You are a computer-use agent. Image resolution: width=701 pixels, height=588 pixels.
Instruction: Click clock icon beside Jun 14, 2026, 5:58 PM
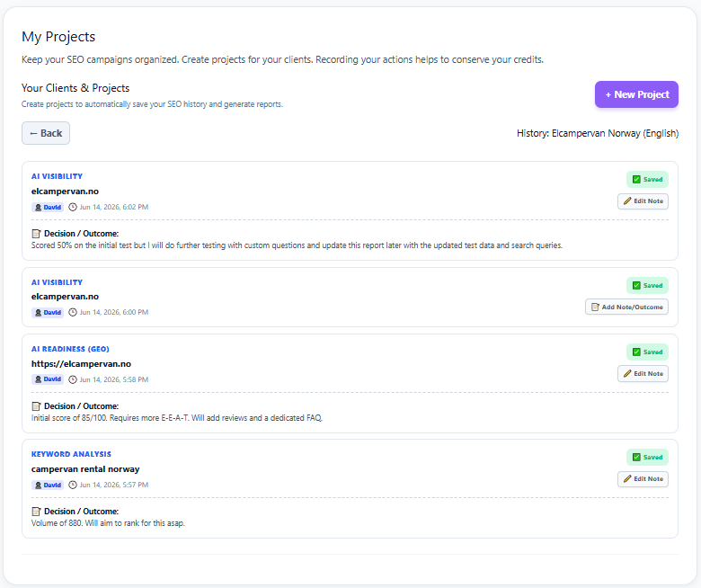tap(73, 379)
